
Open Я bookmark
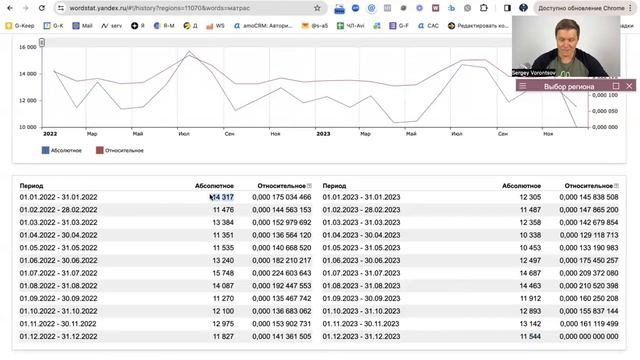tap(138, 26)
